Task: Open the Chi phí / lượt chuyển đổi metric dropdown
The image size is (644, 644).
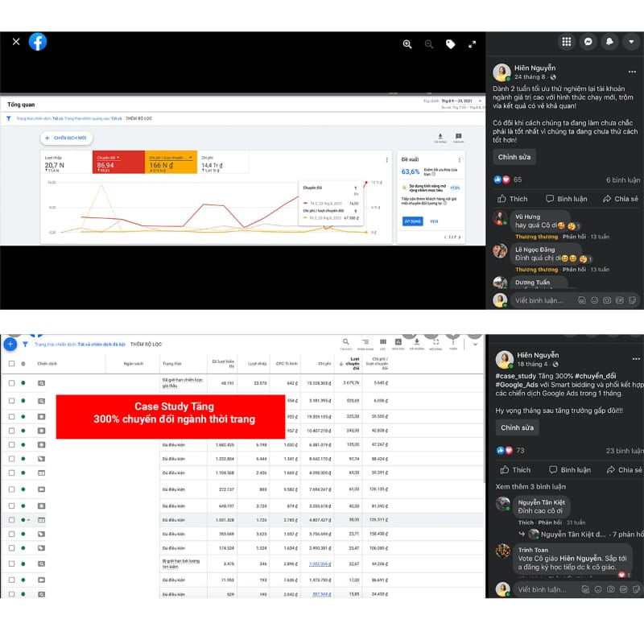Action: (171, 158)
